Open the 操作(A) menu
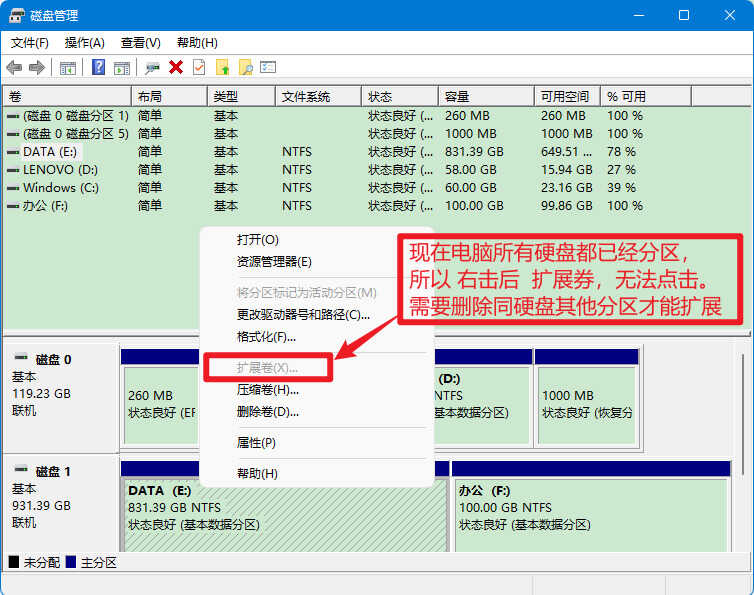Screen dimensions: 754x595 click(85, 43)
